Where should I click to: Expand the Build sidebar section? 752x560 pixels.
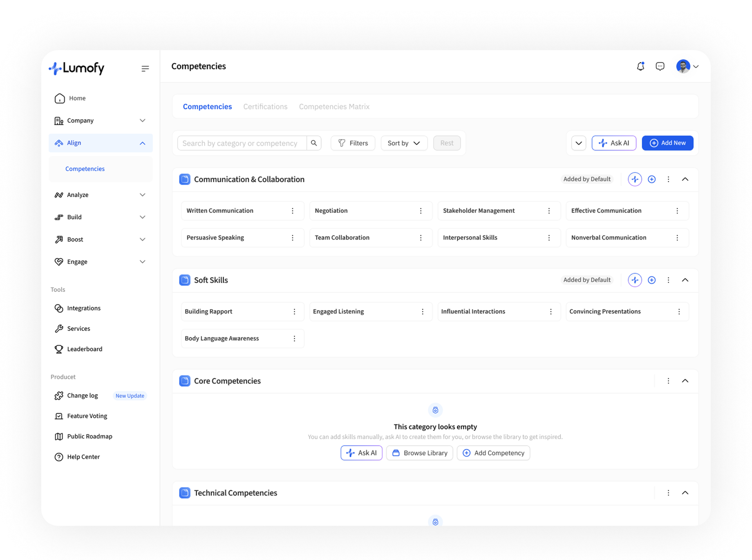(143, 217)
